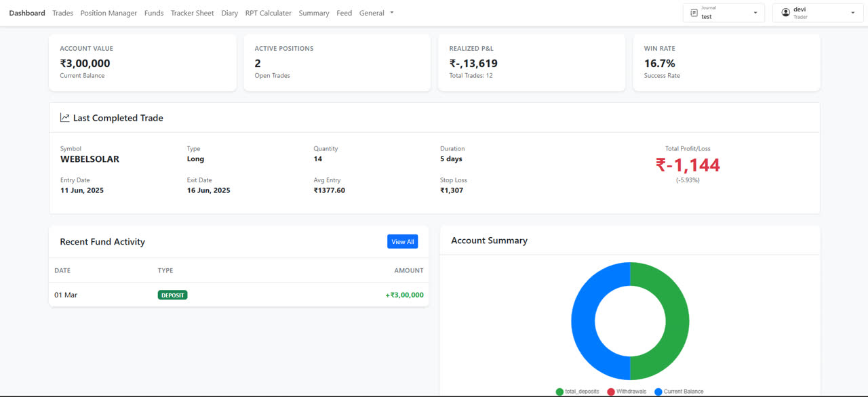Select the green DEPOSIT badge in fund activity

(172, 295)
